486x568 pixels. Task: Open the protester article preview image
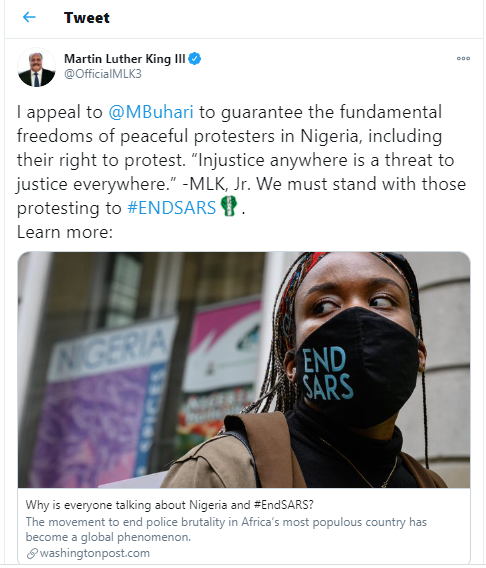click(x=244, y=370)
